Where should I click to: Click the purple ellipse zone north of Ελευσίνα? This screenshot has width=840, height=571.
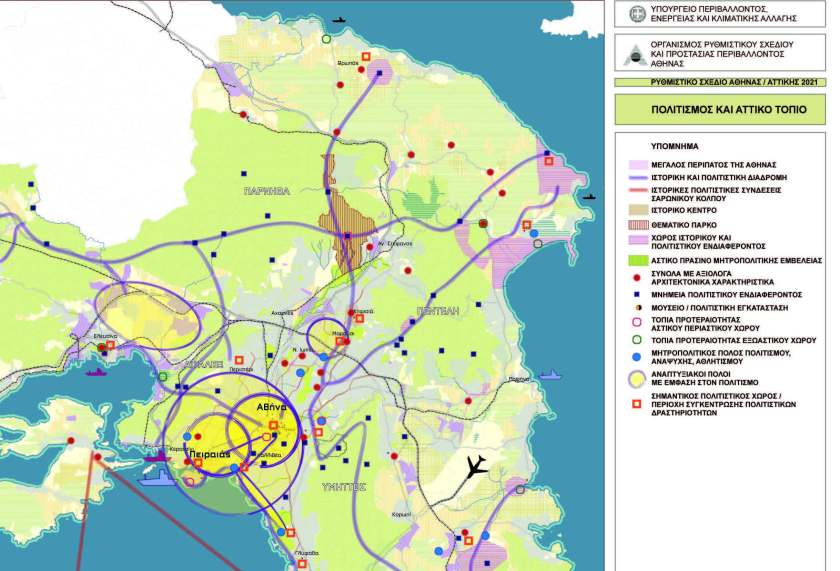(148, 315)
